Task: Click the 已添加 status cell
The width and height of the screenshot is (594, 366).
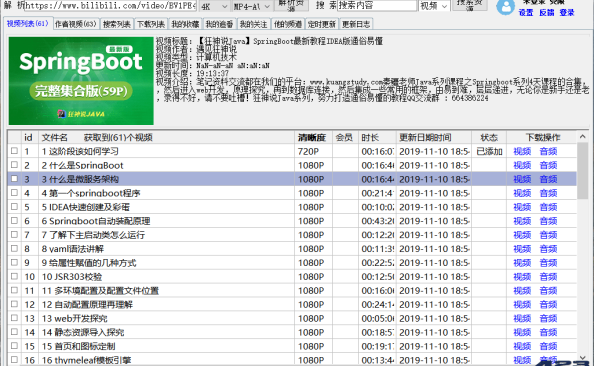Action: [489, 151]
